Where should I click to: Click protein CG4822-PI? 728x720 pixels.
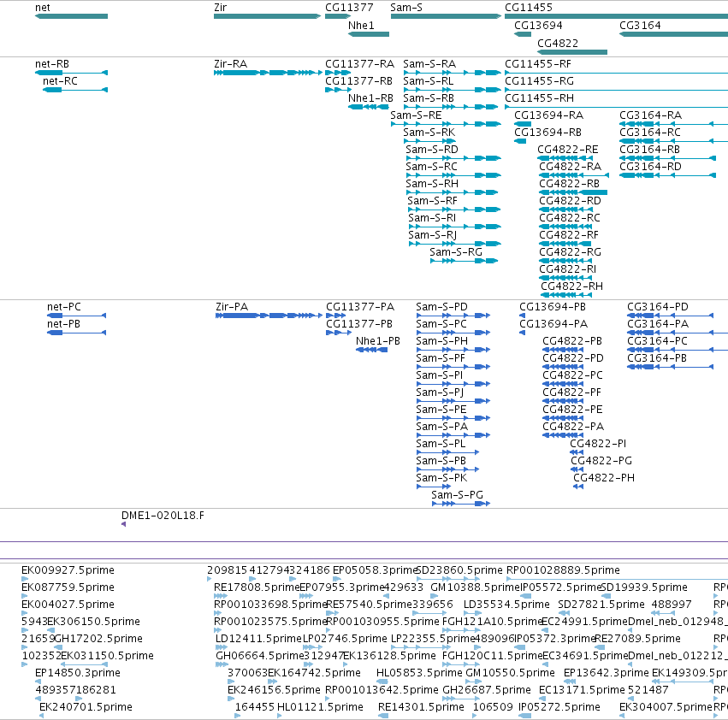coord(577,452)
